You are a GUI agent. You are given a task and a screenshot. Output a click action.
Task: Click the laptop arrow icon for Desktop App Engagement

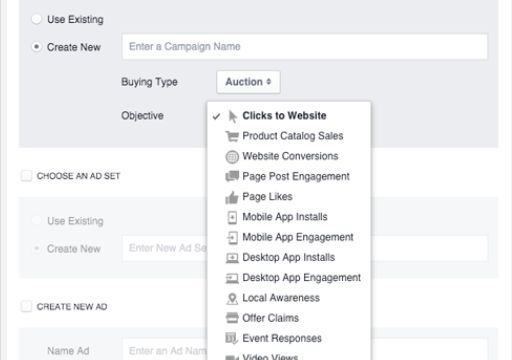click(x=232, y=278)
